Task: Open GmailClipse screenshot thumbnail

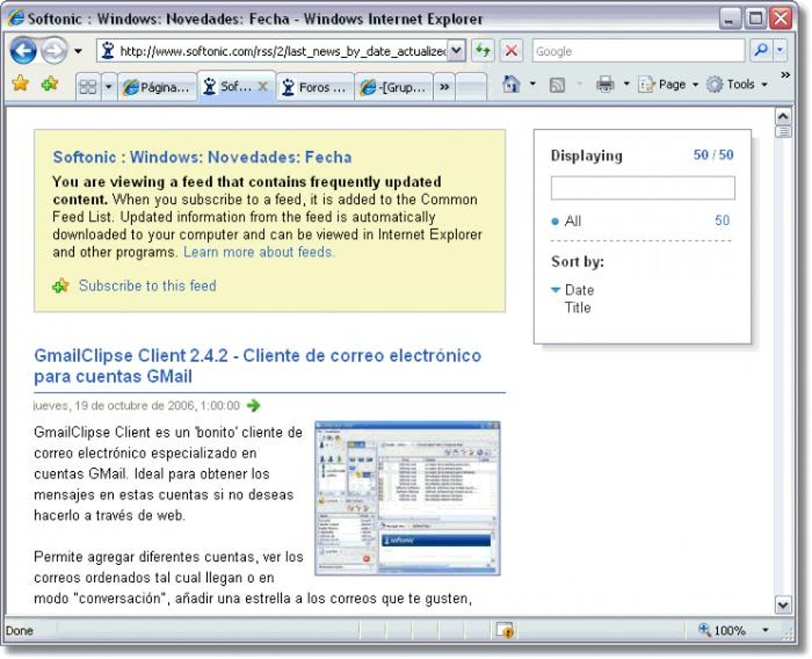Action: pos(408,498)
